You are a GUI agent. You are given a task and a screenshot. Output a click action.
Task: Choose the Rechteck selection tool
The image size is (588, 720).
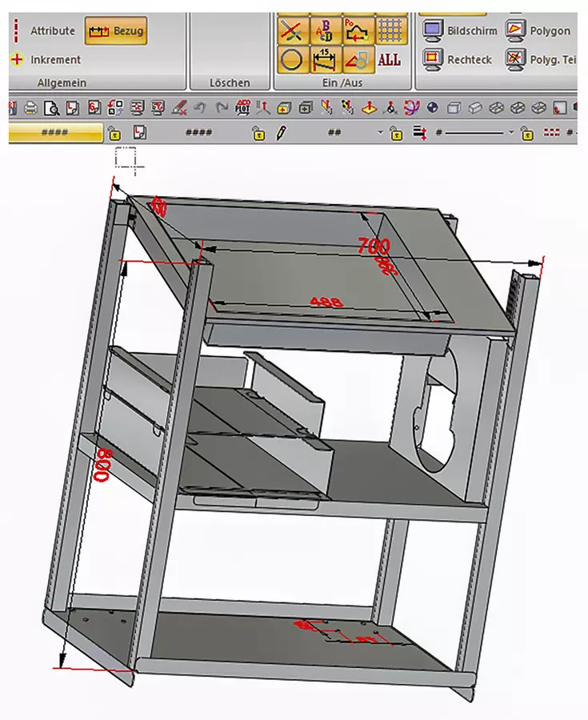[460, 58]
